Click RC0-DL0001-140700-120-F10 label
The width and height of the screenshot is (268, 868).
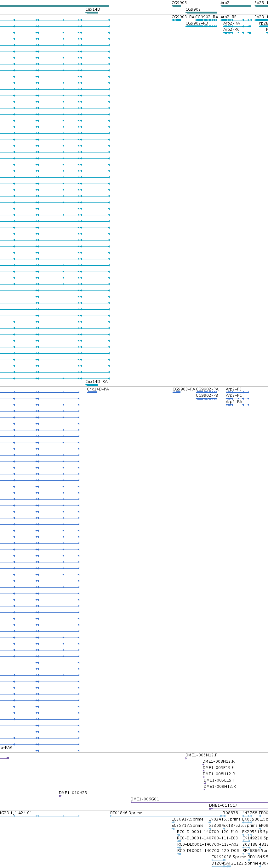[x=207, y=832]
